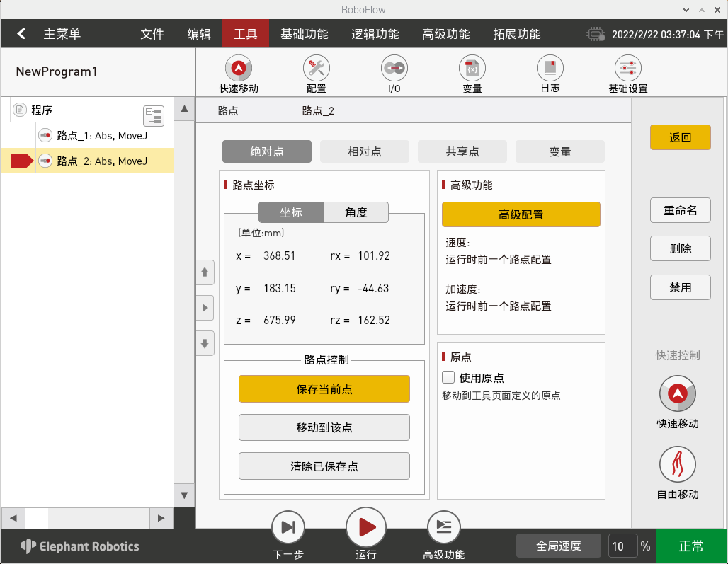728x564 pixels.
Task: Select the 相对点 waypoint type
Action: pyautogui.click(x=364, y=151)
